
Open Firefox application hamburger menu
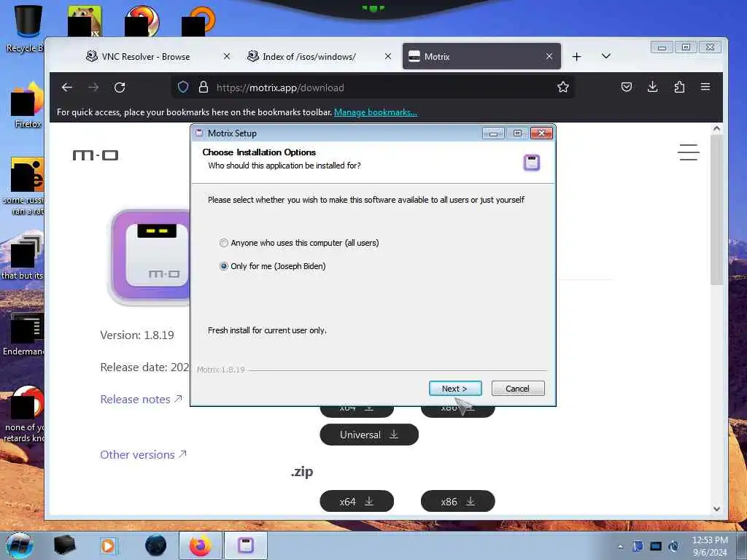705,87
